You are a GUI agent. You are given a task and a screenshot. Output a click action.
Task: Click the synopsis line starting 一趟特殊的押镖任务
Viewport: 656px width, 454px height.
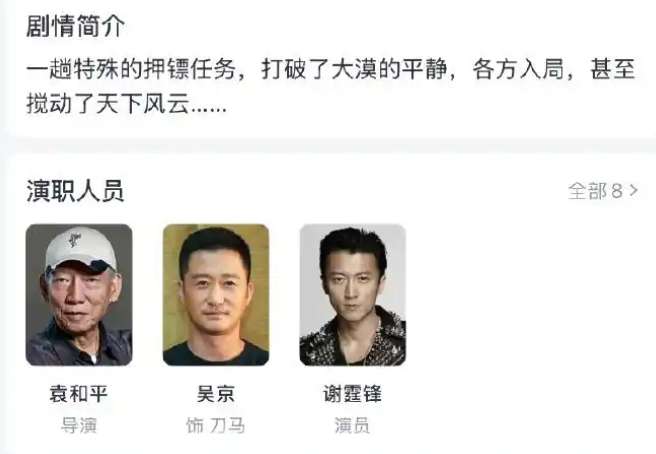click(331, 69)
